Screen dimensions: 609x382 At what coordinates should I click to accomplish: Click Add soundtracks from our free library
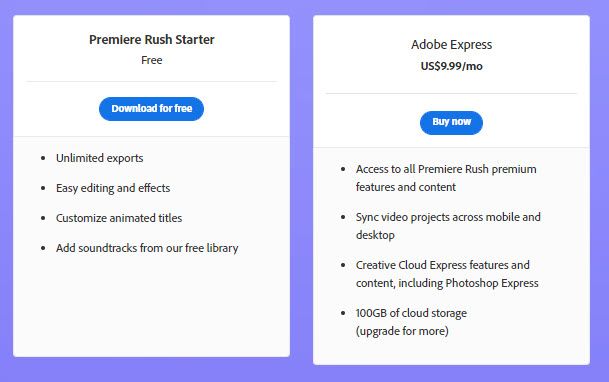click(147, 248)
